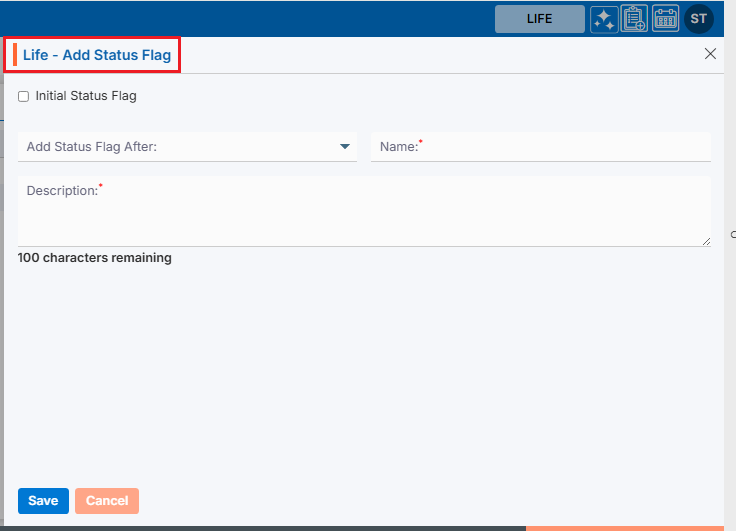Click the orange bar at bottom right
The image size is (736, 531).
[630, 527]
